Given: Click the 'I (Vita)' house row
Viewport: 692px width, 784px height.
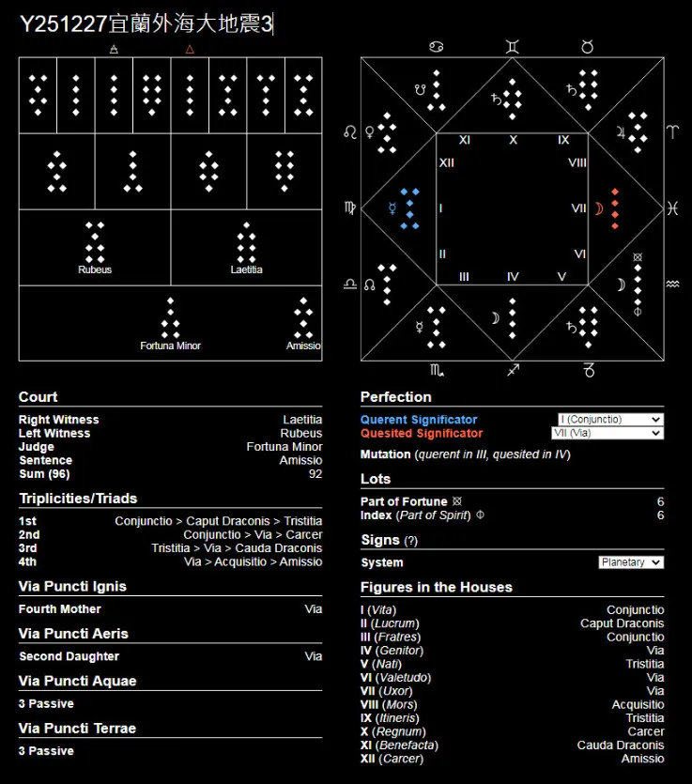Looking at the screenshot, I should (x=512, y=610).
